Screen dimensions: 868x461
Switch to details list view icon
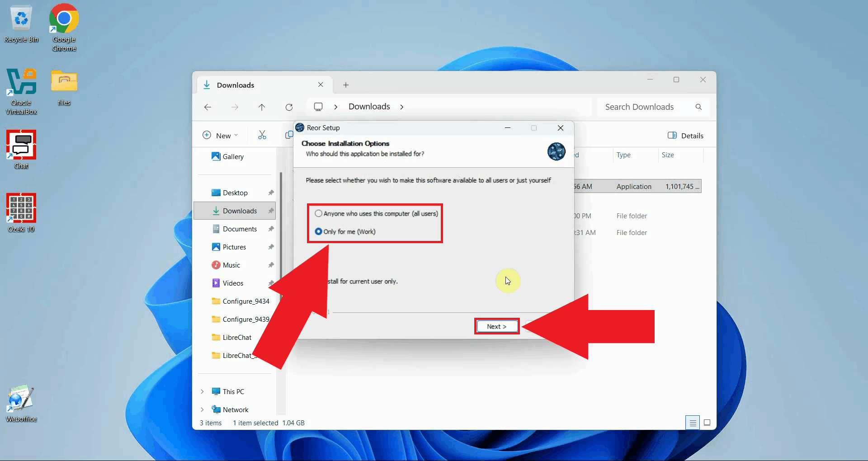[x=693, y=423]
